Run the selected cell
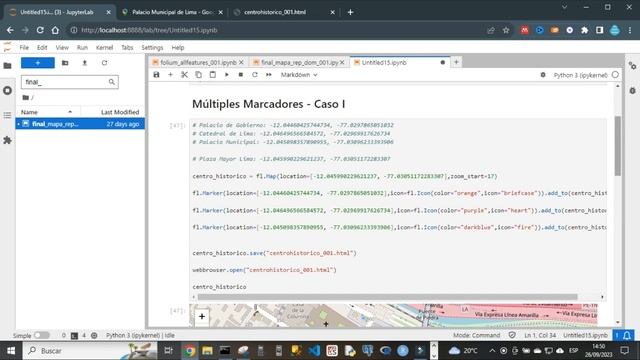This screenshot has height=360, width=640. pyautogui.click(x=227, y=75)
